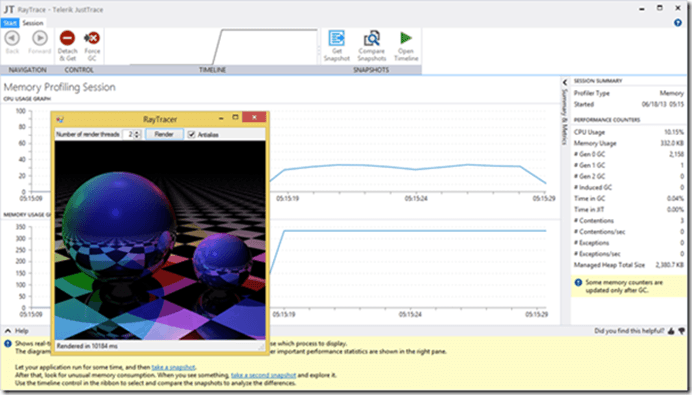The height and width of the screenshot is (395, 692).
Task: Follow the 'take a second snapshot' link
Action: 263,375
